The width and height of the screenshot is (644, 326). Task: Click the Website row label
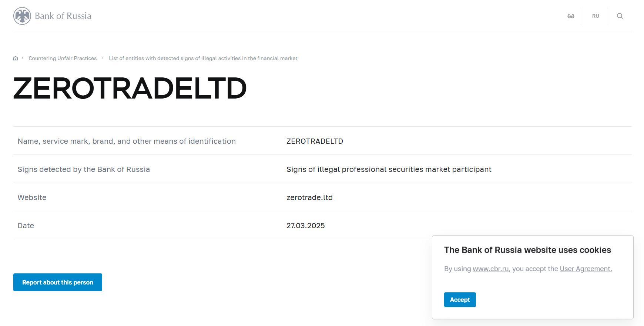coord(32,197)
